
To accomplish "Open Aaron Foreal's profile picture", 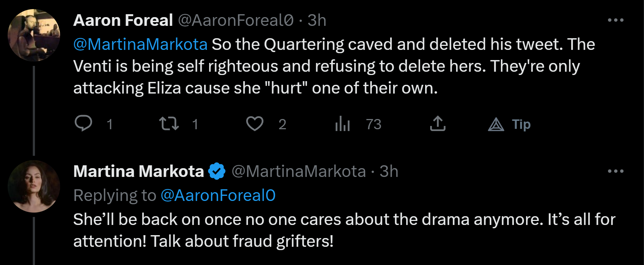I will (x=34, y=35).
